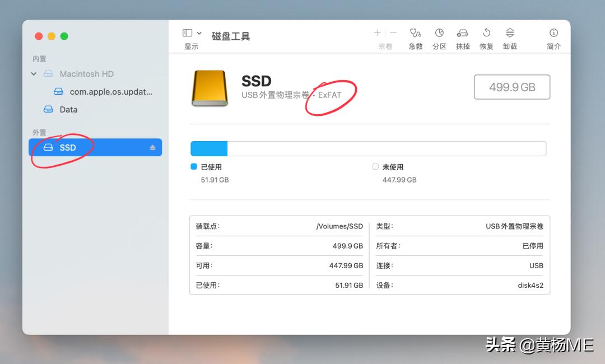The image size is (605, 364).
Task: Click the yellow external SSD drive icon
Action: (208, 88)
